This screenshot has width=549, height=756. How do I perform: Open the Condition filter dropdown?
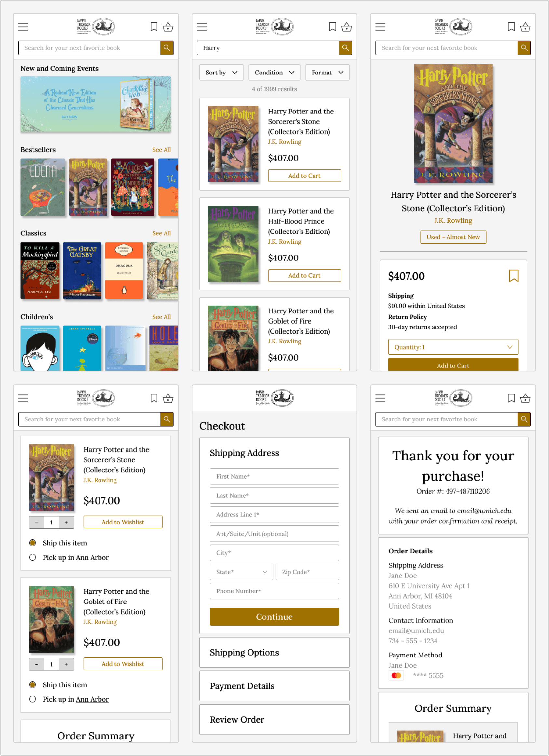pos(274,73)
